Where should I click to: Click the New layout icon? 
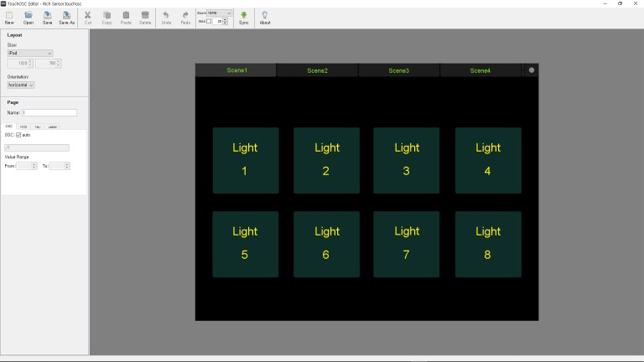[x=9, y=17]
